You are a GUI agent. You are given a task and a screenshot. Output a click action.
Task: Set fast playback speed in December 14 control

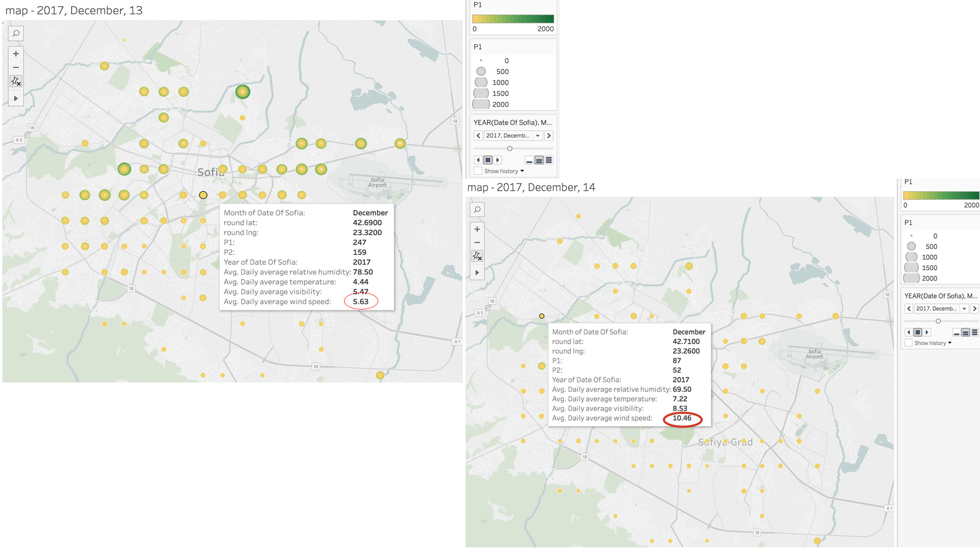click(974, 333)
